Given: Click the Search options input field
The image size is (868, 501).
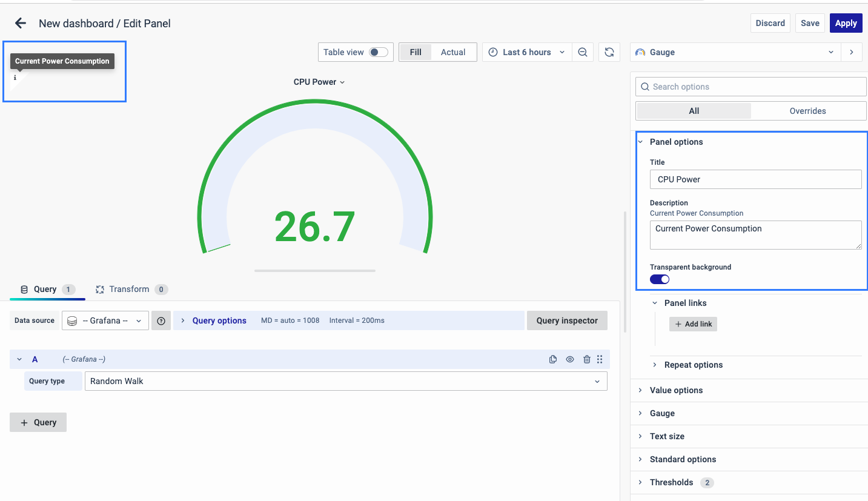Looking at the screenshot, I should coord(751,87).
